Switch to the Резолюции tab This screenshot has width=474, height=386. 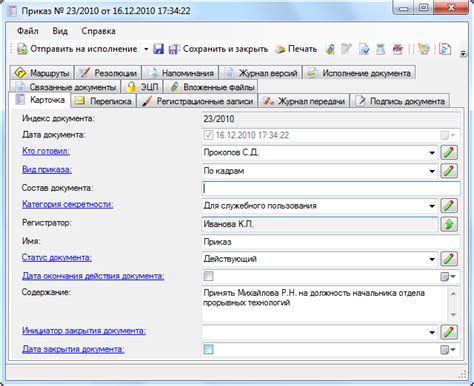[x=108, y=72]
